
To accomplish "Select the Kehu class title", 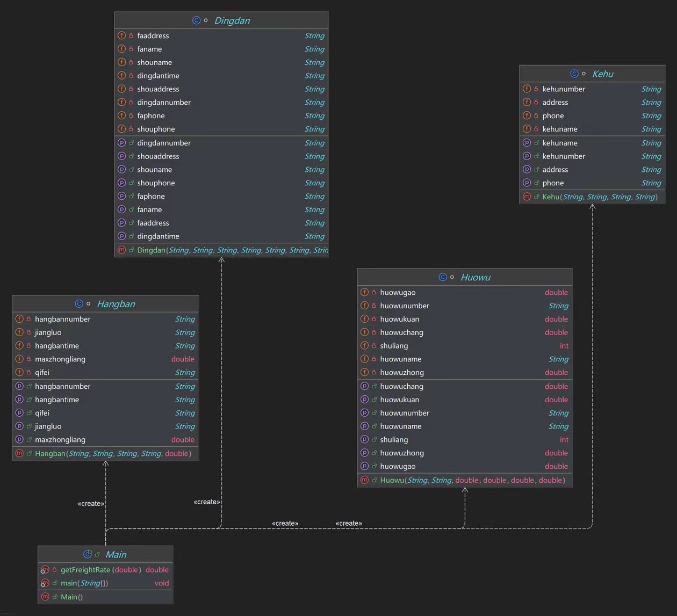I will [x=602, y=74].
